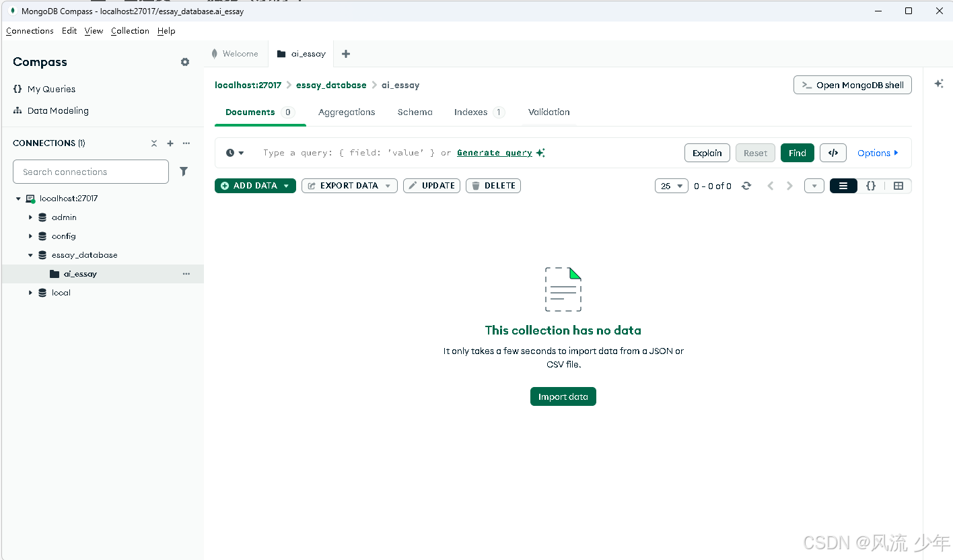
Task: Collapse the essay_database node
Action: coord(30,255)
